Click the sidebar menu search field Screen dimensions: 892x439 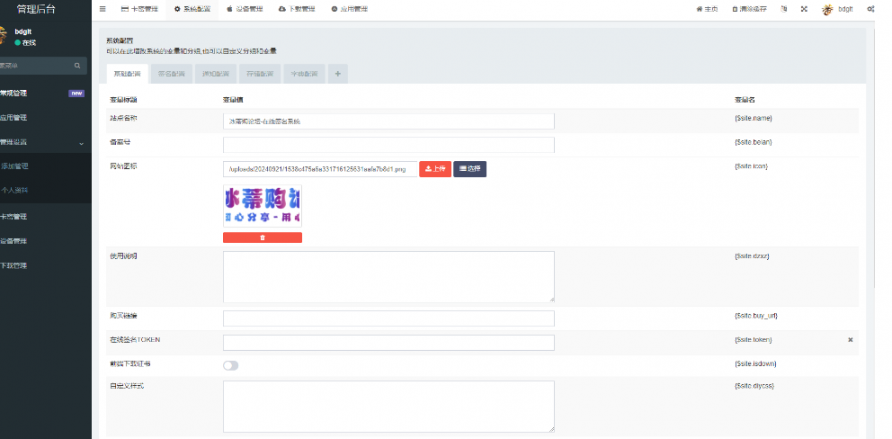(36, 66)
